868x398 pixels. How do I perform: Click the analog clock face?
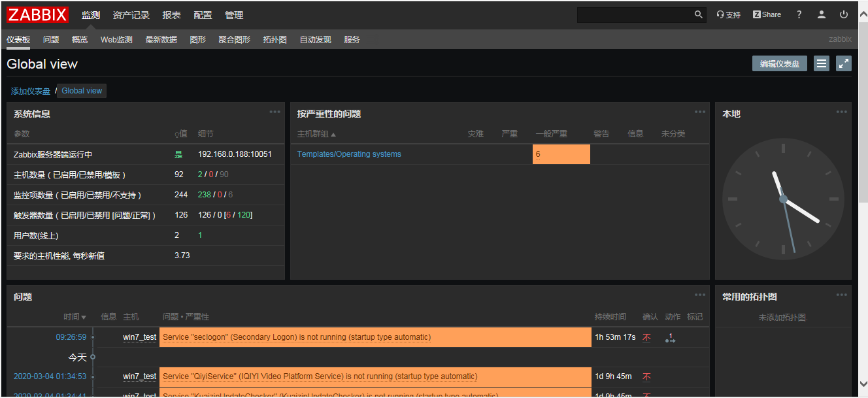point(783,199)
